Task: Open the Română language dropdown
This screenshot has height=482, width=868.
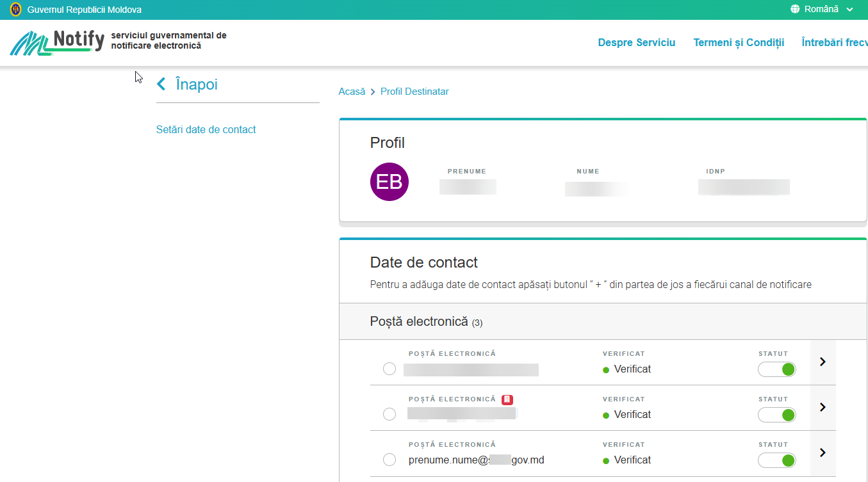Action: [x=822, y=9]
